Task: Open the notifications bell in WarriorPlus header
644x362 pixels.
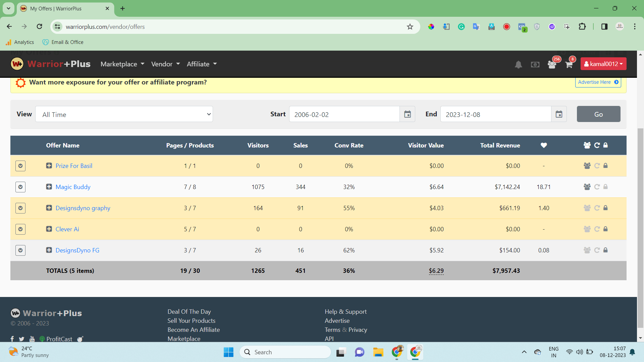Action: (518, 64)
